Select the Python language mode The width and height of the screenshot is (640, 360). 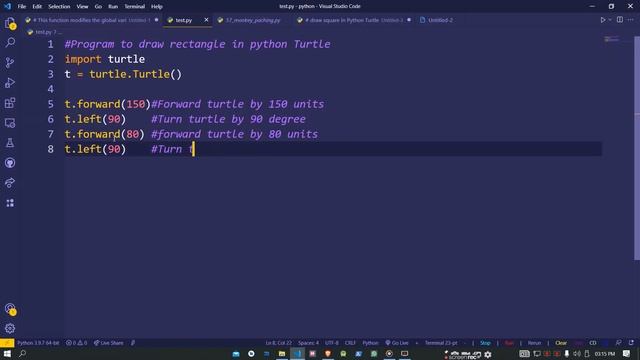point(370,343)
